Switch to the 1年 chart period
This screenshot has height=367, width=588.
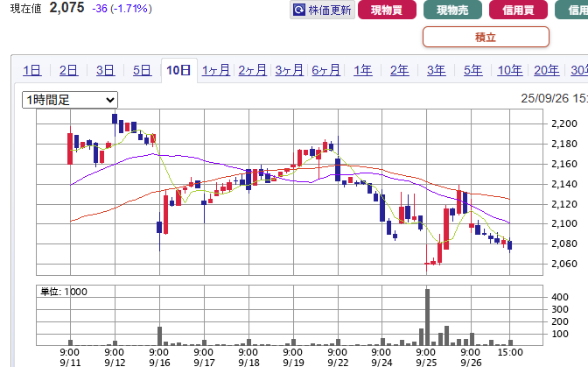coord(363,70)
